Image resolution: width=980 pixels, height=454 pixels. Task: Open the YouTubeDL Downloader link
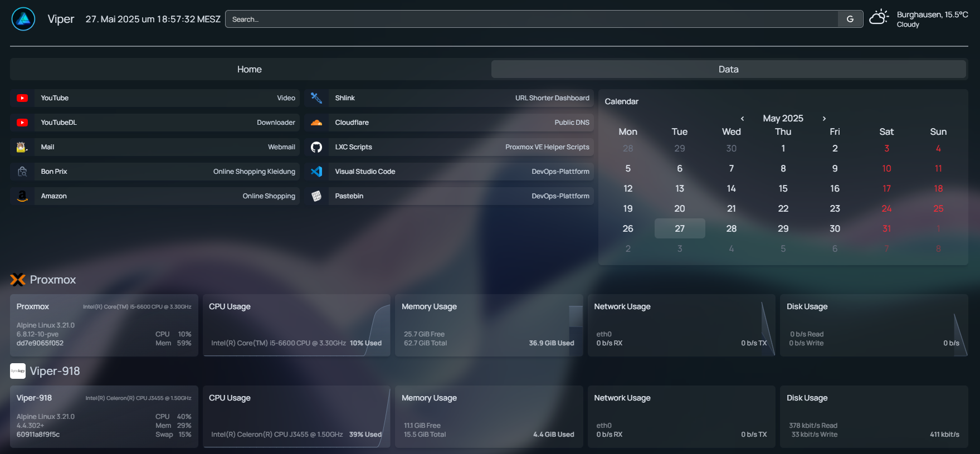167,123
